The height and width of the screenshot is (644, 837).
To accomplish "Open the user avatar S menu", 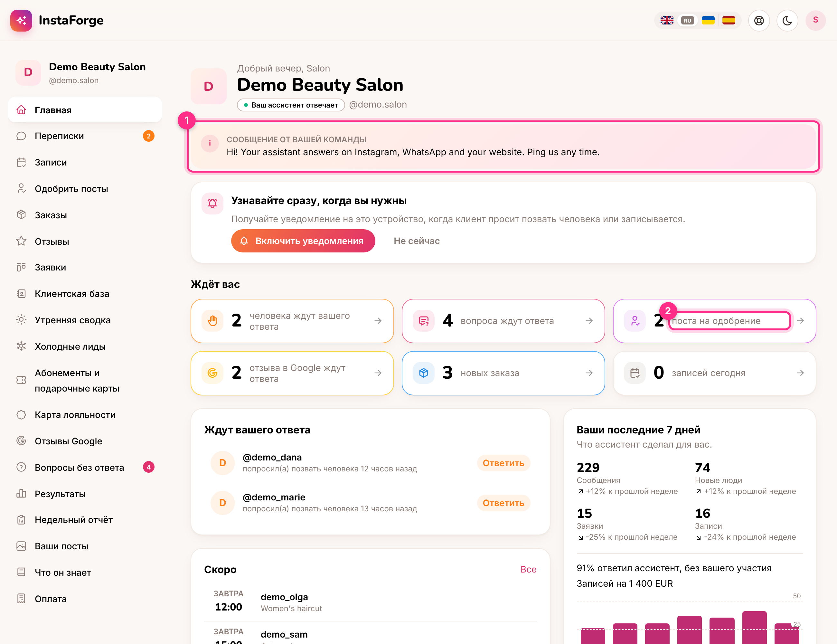I will [815, 20].
